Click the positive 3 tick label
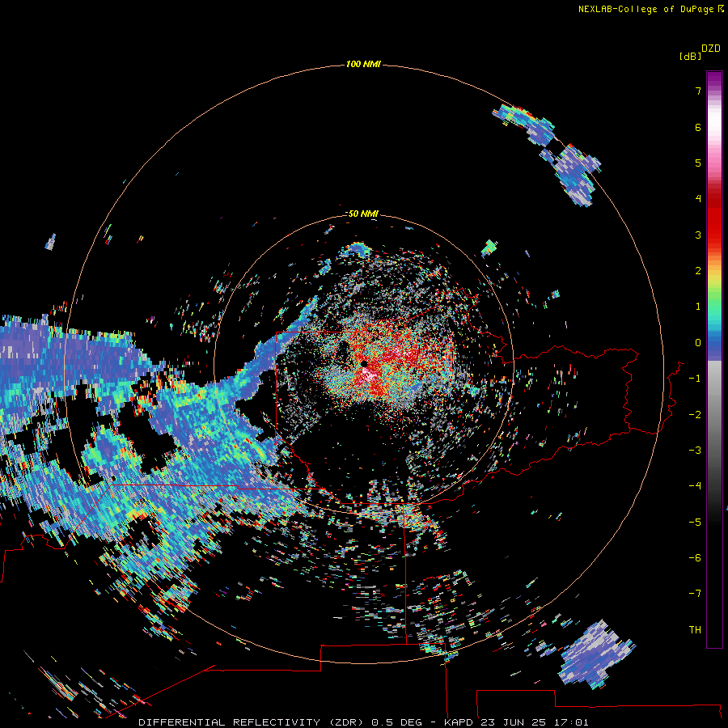 [698, 235]
